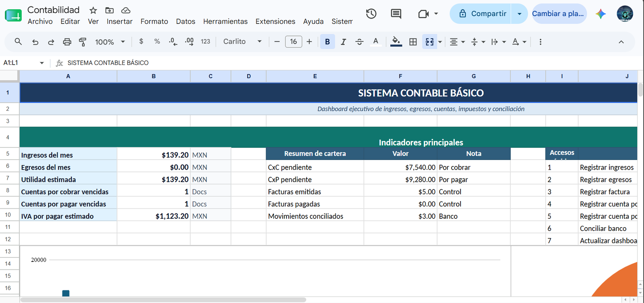Select column B header
The image size is (644, 303).
pyautogui.click(x=154, y=76)
